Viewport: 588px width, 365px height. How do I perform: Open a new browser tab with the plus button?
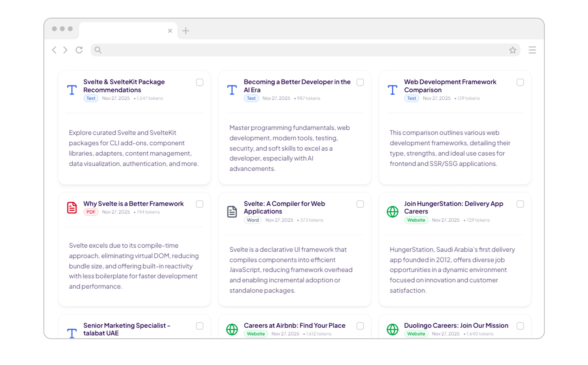186,31
